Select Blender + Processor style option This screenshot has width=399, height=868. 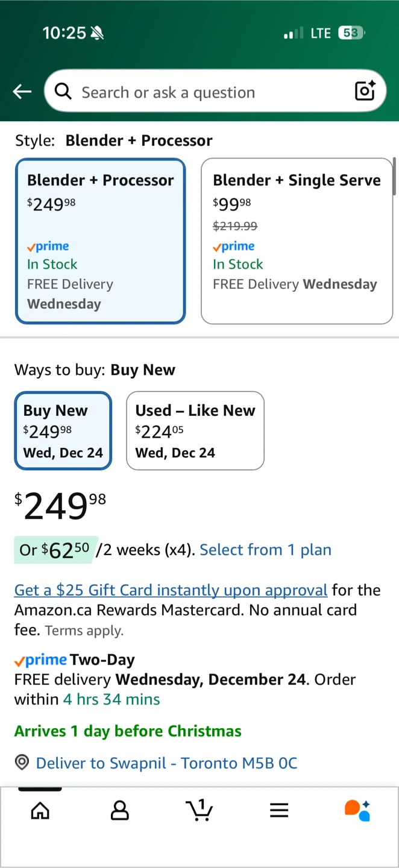100,241
